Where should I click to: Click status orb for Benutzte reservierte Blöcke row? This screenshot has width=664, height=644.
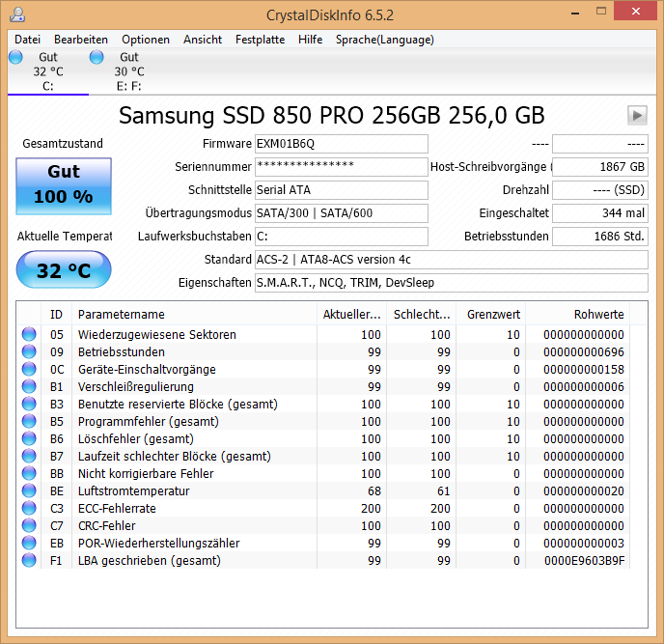(29, 404)
